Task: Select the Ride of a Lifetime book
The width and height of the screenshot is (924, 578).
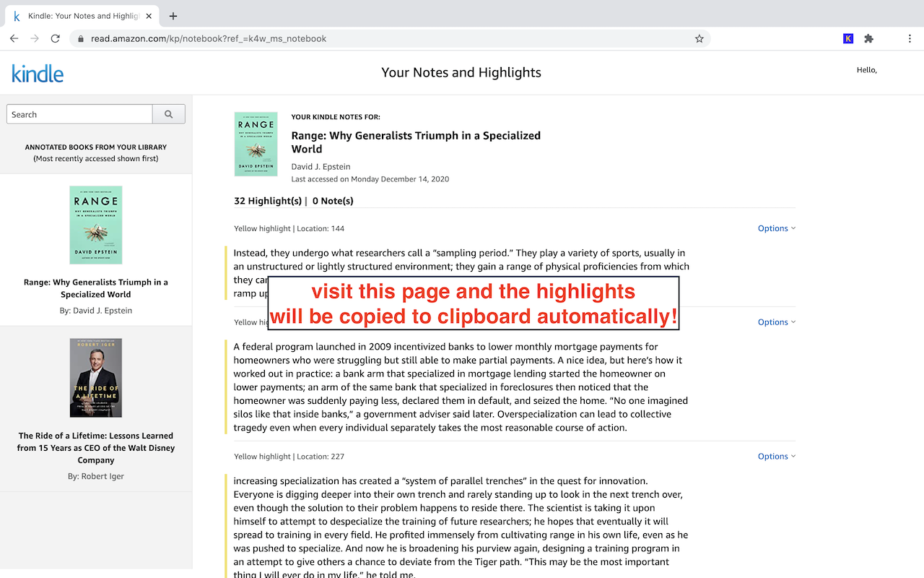Action: click(x=95, y=377)
